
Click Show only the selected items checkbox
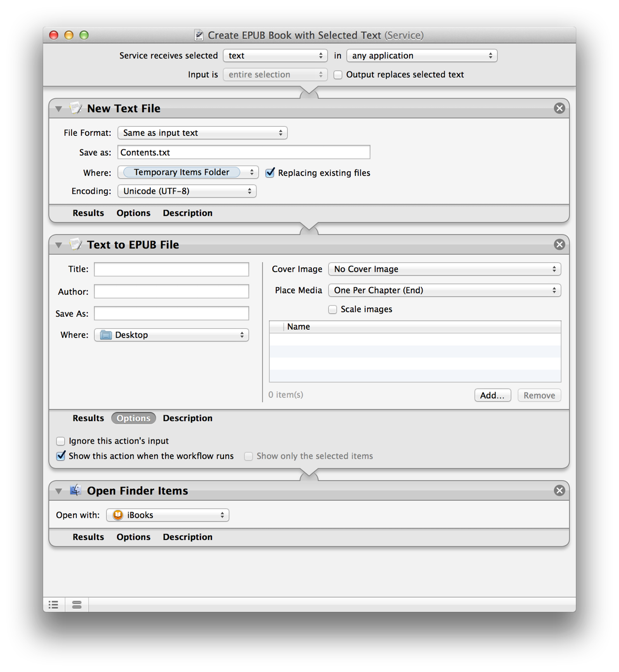click(x=249, y=456)
